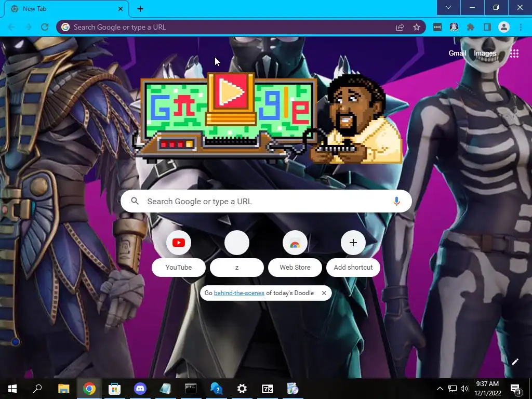This screenshot has width=532, height=399.
Task: Click the forward navigation arrow
Action: [29, 27]
